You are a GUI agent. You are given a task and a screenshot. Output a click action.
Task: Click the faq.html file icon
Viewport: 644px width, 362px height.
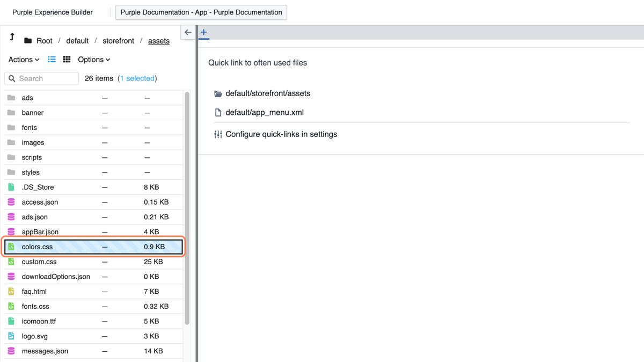pos(11,292)
